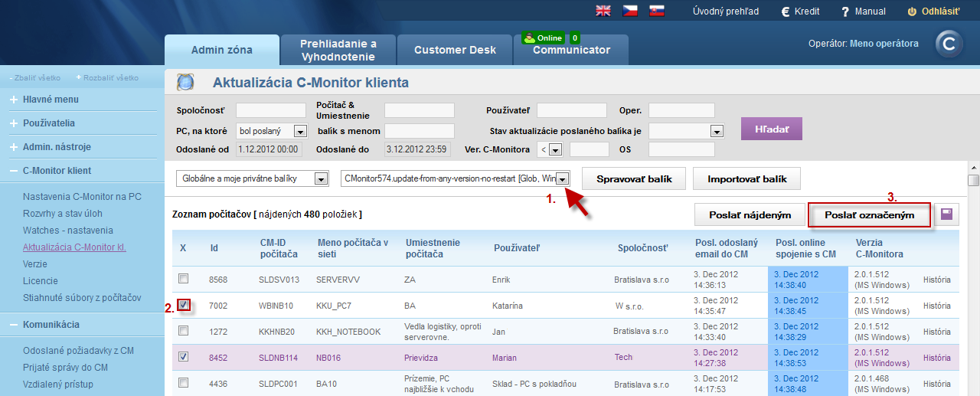Open Watches - nastavenia
Screen dimensions: 980x396
tap(68, 231)
